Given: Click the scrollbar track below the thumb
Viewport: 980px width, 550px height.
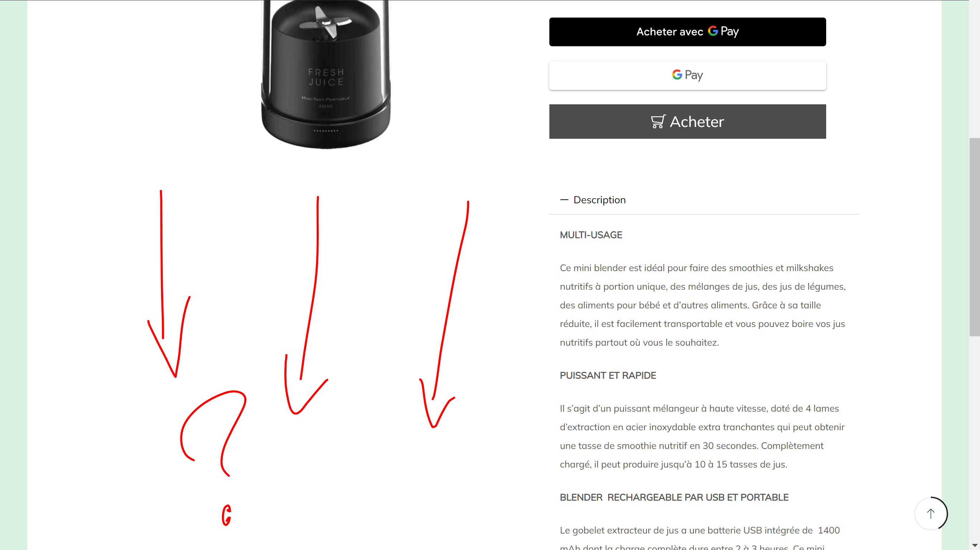Looking at the screenshot, I should coord(974,437).
